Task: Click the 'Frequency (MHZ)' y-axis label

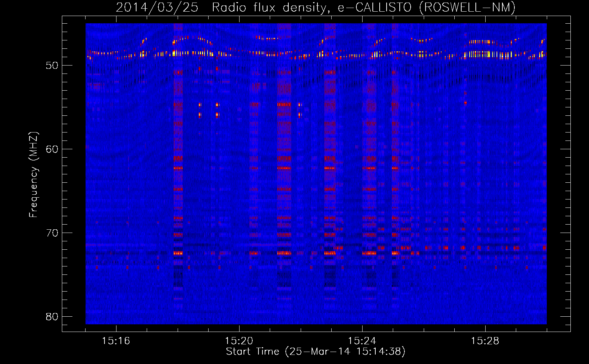Action: [x=33, y=175]
